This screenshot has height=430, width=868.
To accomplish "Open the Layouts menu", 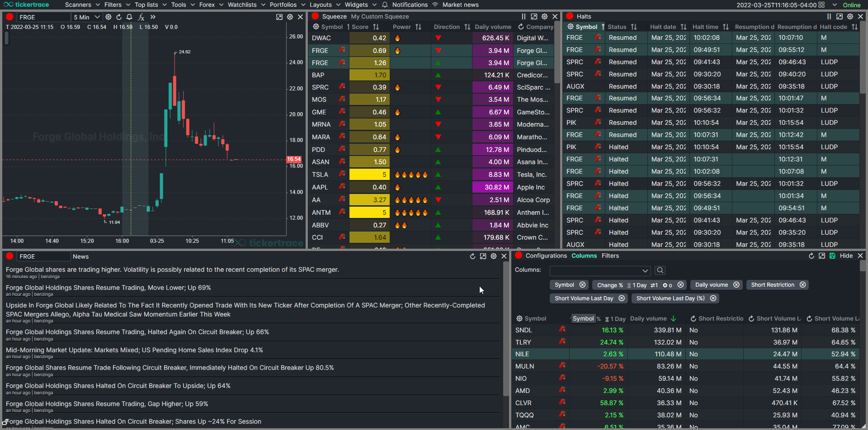I will pos(325,5).
